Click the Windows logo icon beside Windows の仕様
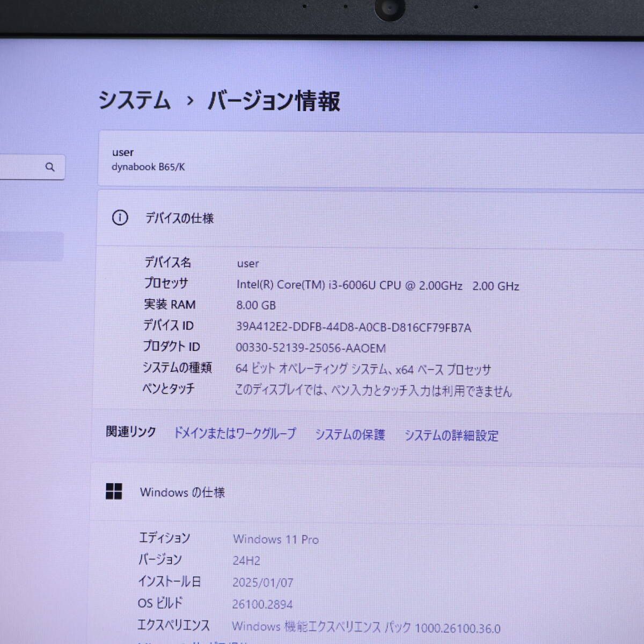This screenshot has width=644, height=644. coord(114,492)
